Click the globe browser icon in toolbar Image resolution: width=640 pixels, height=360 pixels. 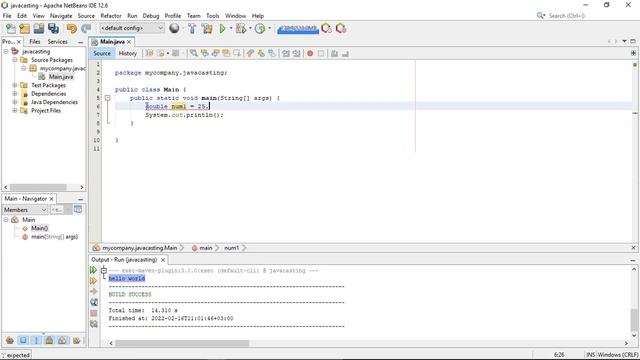pos(174,28)
